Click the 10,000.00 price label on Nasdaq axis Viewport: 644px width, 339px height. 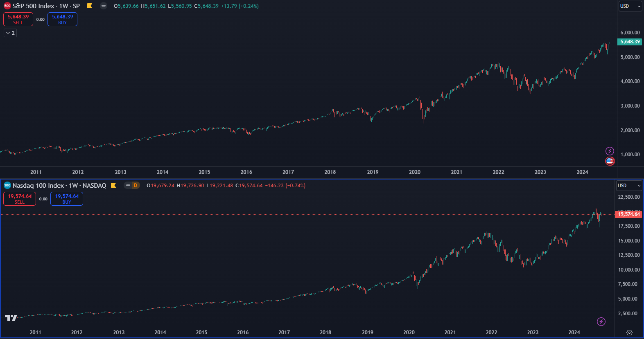click(629, 270)
